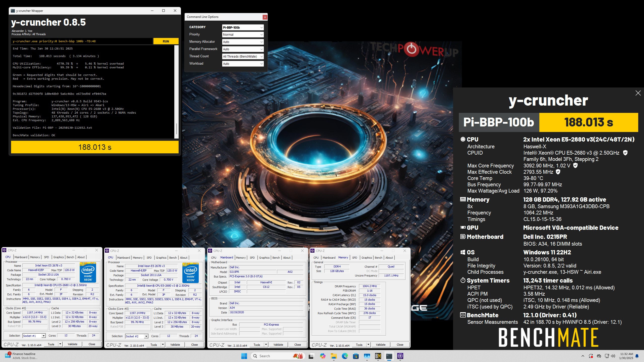Click the Intel Xeon logo in Socket #2 CPU-Z window
Image resolution: width=644 pixels, height=362 pixels.
[x=190, y=273]
